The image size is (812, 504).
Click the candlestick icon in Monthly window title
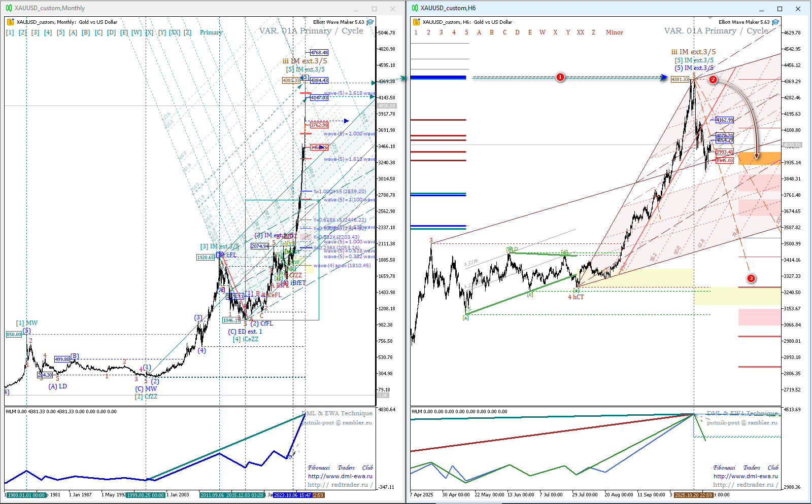click(x=9, y=8)
